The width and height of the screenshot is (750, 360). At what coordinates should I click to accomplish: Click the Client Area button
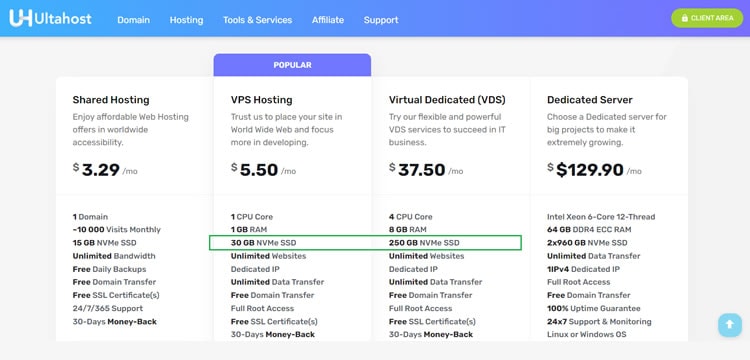point(707,18)
